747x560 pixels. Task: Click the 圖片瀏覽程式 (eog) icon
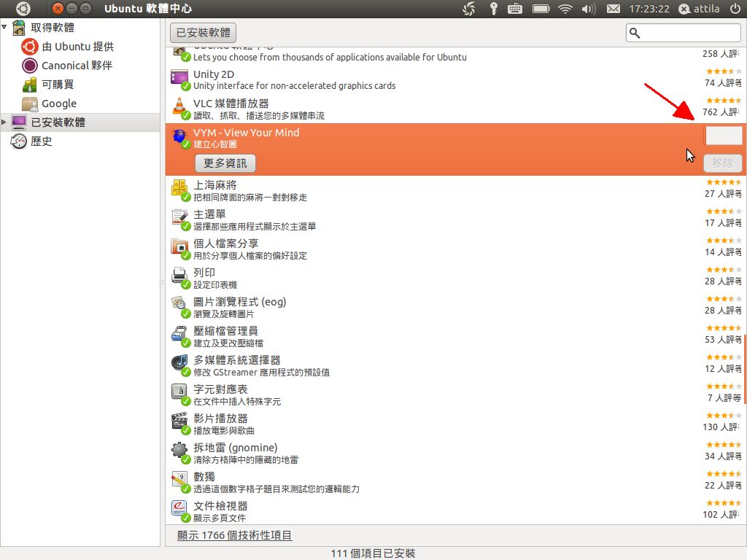[179, 306]
